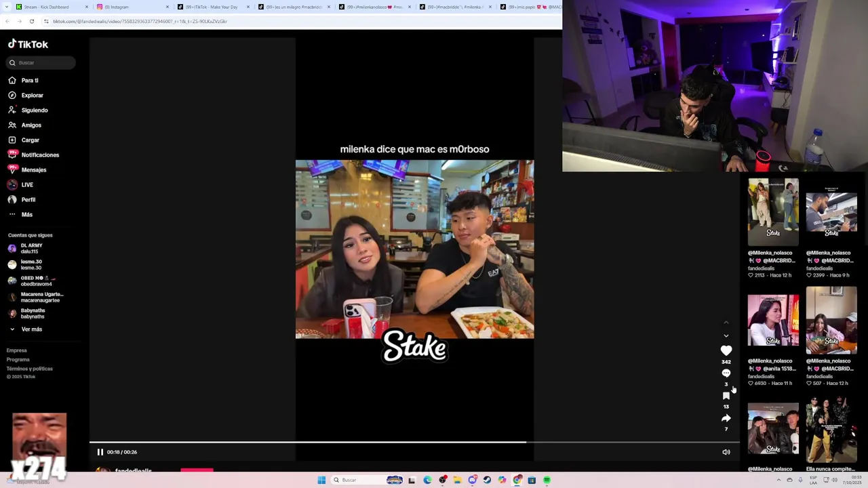The height and width of the screenshot is (488, 868).
Task: Open site information icon in address bar
Action: [x=46, y=21]
